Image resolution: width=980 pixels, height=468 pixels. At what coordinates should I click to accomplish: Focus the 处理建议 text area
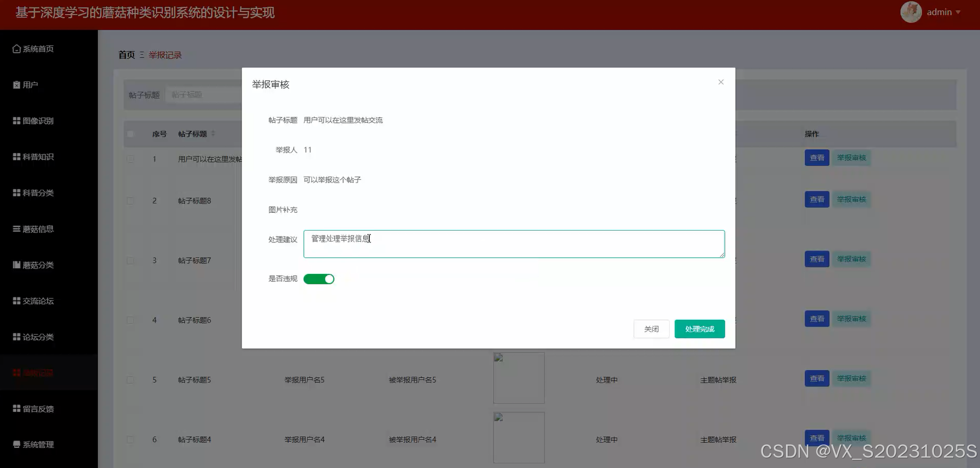coord(514,244)
